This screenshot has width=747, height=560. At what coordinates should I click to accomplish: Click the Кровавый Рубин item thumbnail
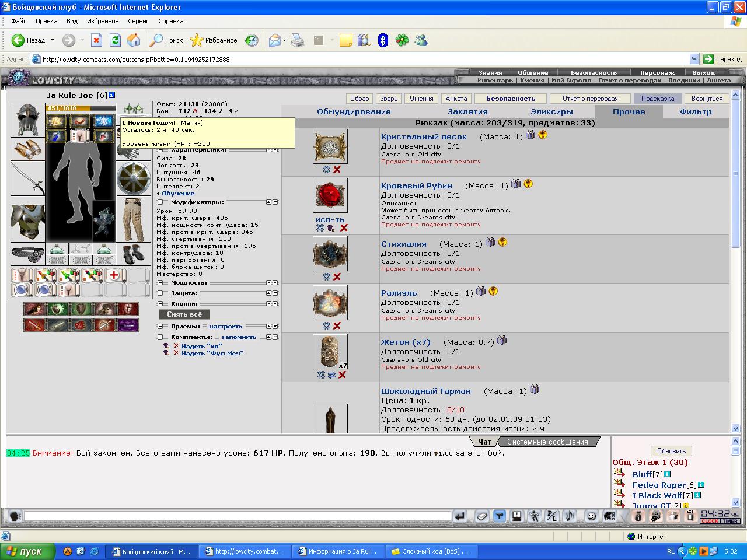(x=330, y=195)
